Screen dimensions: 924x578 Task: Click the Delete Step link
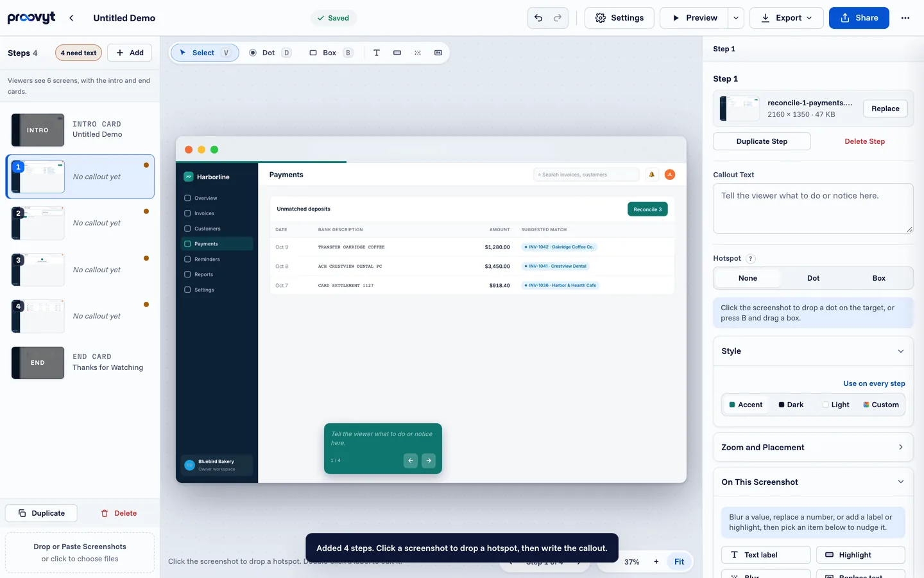pyautogui.click(x=864, y=141)
